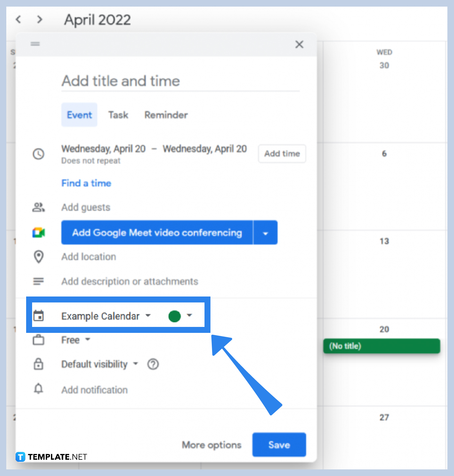Click the lock icon beside Default visibility
Viewport: 454px width, 476px height.
pos(39,364)
